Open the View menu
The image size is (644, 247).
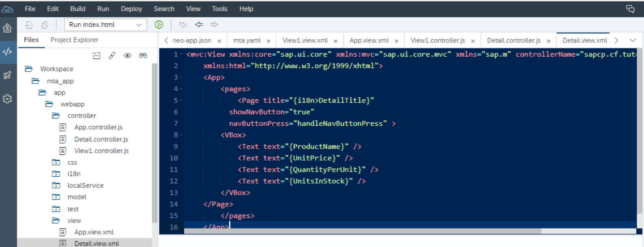193,9
